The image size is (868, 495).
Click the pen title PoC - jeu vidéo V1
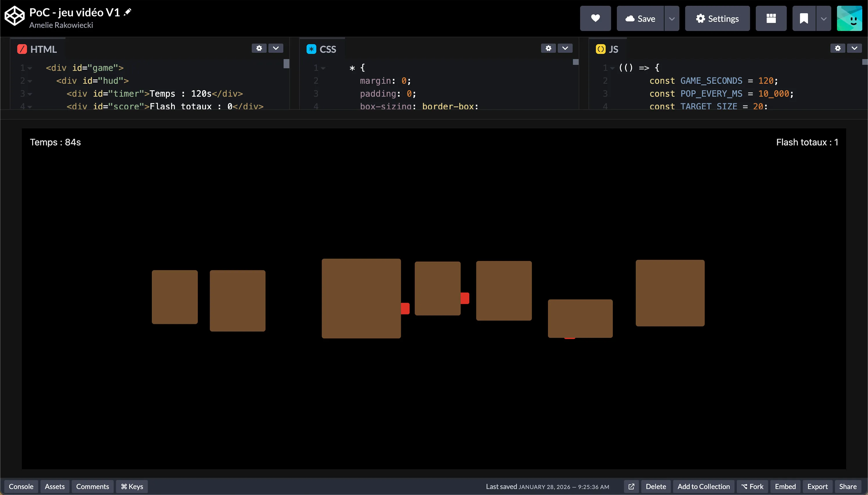(x=74, y=12)
